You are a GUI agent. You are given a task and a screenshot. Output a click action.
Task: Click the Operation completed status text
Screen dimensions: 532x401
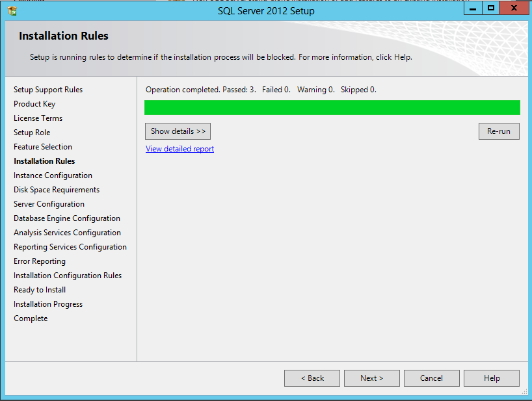click(x=261, y=90)
